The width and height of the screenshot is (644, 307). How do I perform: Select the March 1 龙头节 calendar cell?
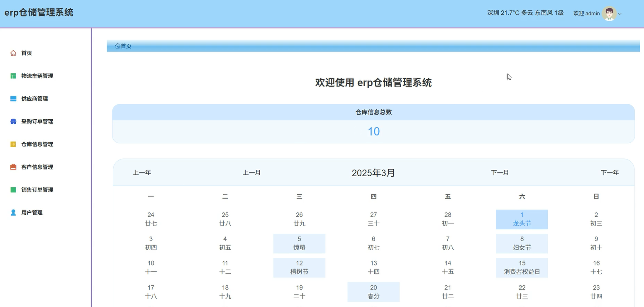[522, 219]
